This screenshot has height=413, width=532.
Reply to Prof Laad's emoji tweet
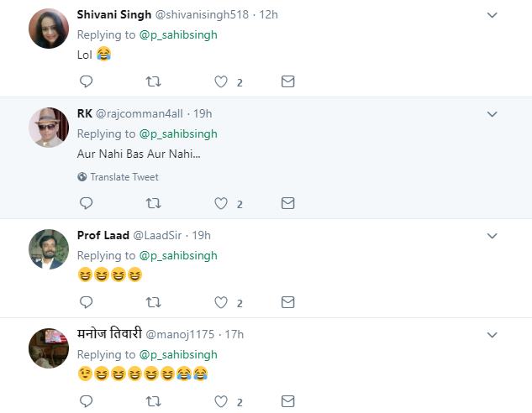point(86,302)
